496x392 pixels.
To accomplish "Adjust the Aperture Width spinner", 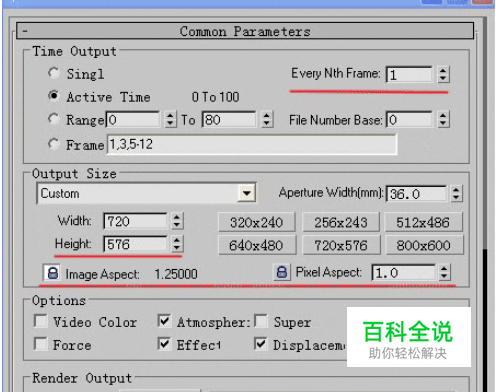I will click(457, 194).
